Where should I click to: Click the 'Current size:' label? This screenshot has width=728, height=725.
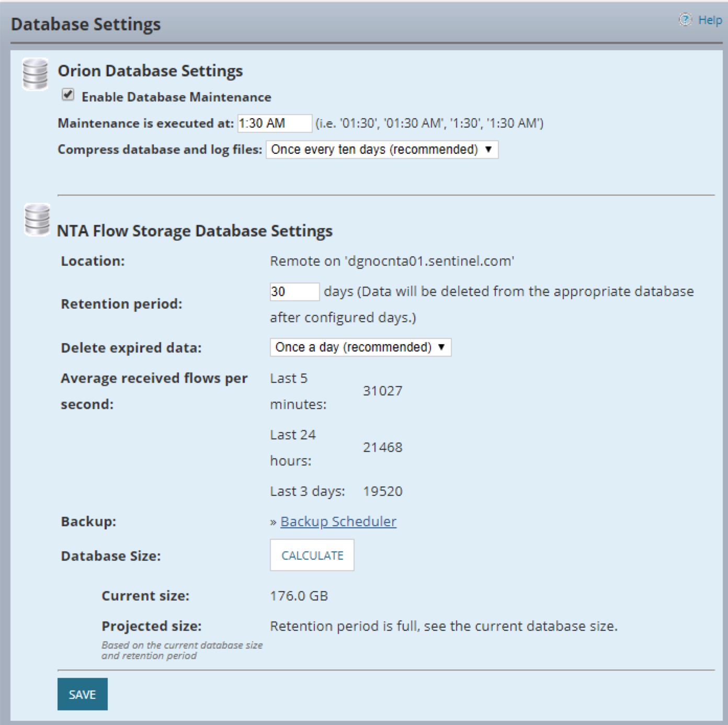point(145,596)
